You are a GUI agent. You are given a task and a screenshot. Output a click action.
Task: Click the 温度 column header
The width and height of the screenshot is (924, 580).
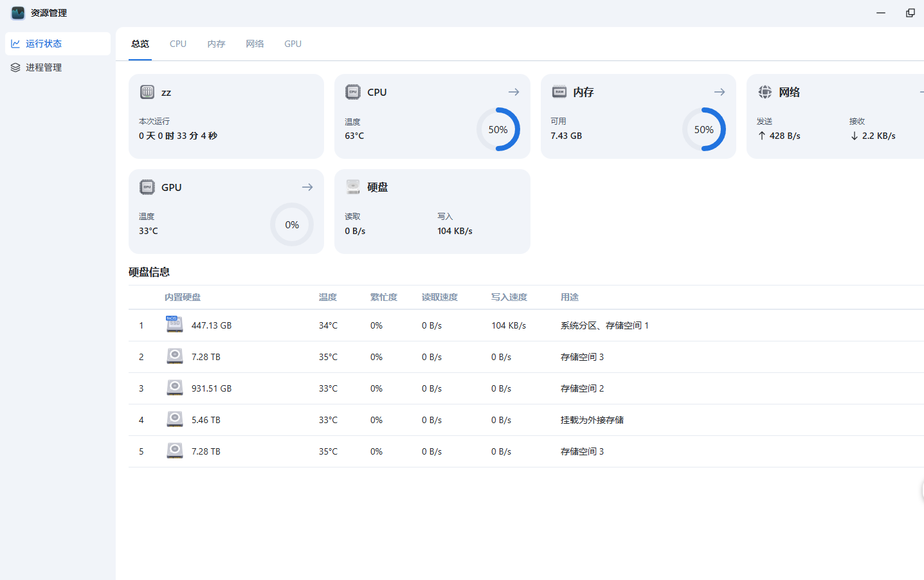tap(327, 297)
